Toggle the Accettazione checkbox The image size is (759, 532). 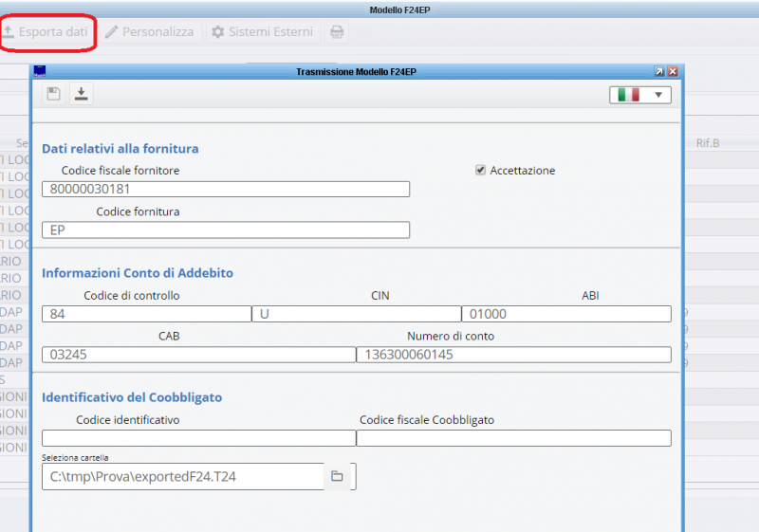481,170
